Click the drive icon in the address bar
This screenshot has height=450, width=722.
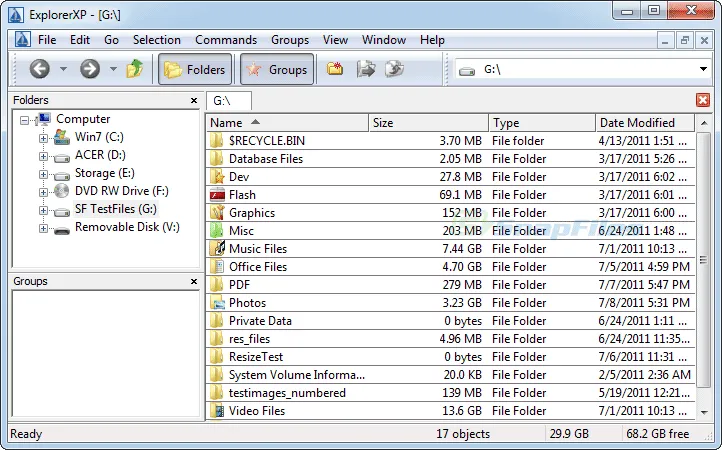pos(466,71)
